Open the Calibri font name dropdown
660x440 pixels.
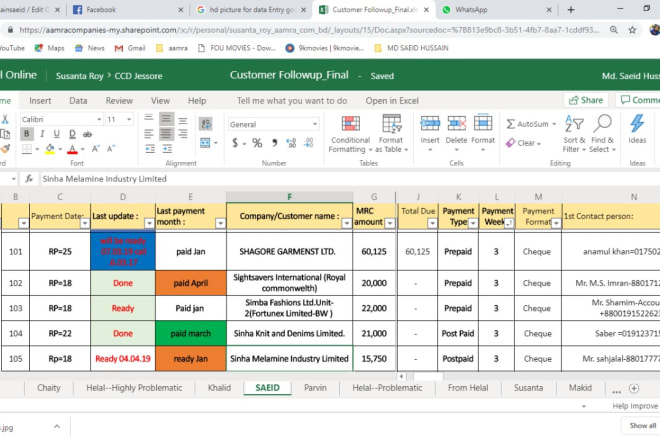[x=99, y=120]
